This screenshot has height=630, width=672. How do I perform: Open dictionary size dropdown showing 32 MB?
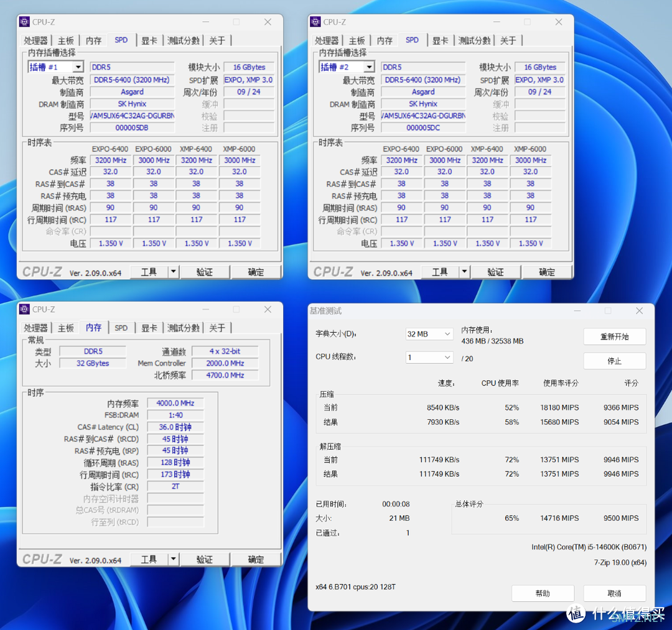pos(429,334)
